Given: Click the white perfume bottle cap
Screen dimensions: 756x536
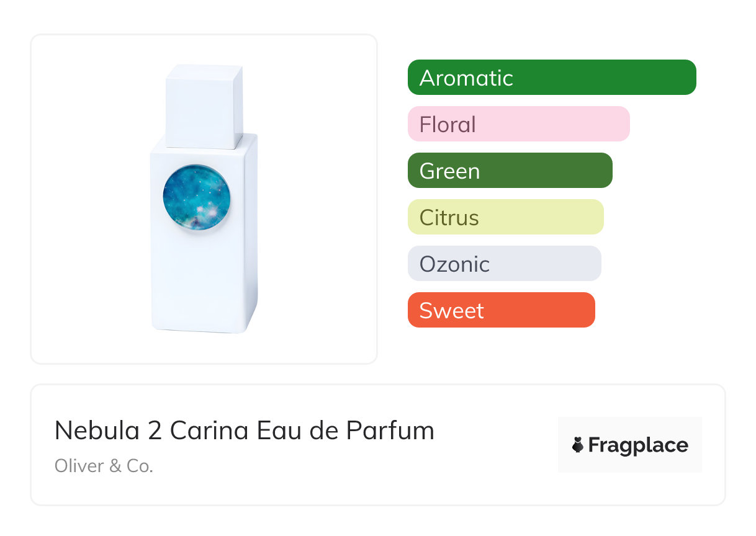Looking at the screenshot, I should point(204,105).
